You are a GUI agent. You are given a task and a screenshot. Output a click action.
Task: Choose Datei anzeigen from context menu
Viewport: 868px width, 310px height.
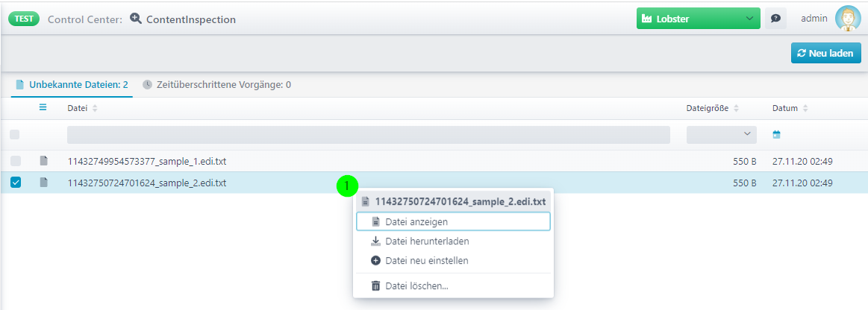point(453,221)
